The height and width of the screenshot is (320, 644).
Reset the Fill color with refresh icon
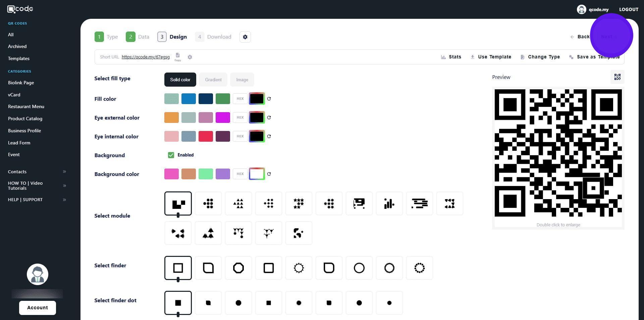(x=269, y=99)
